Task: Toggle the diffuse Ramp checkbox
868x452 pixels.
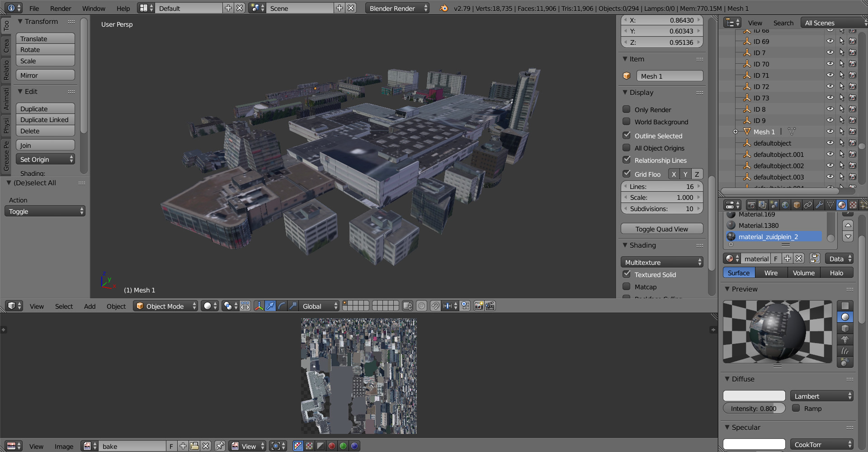Action: coord(796,408)
